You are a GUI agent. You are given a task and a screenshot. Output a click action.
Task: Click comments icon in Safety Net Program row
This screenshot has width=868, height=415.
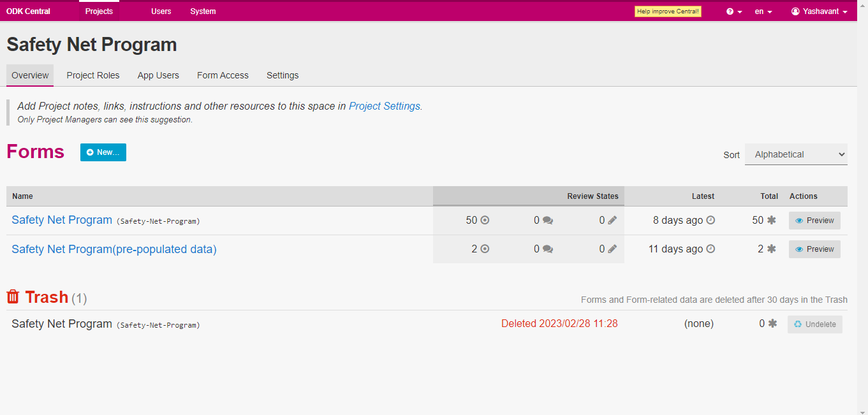point(547,221)
